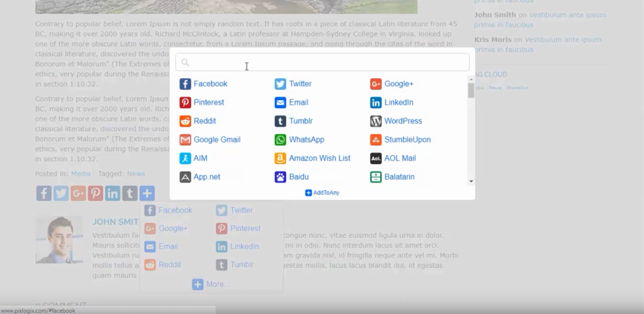Click the Baidu paw icon
The width and height of the screenshot is (644, 314).
(280, 177)
